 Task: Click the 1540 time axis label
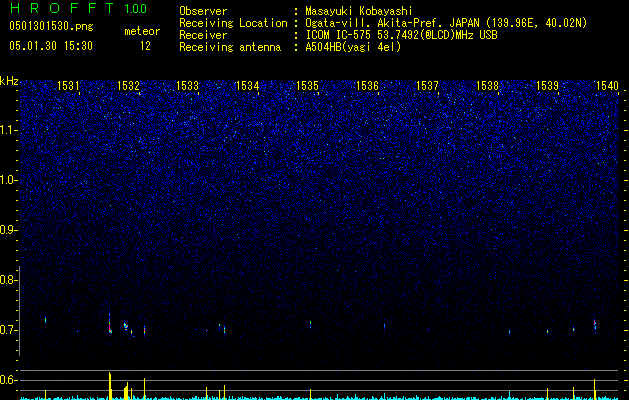607,85
